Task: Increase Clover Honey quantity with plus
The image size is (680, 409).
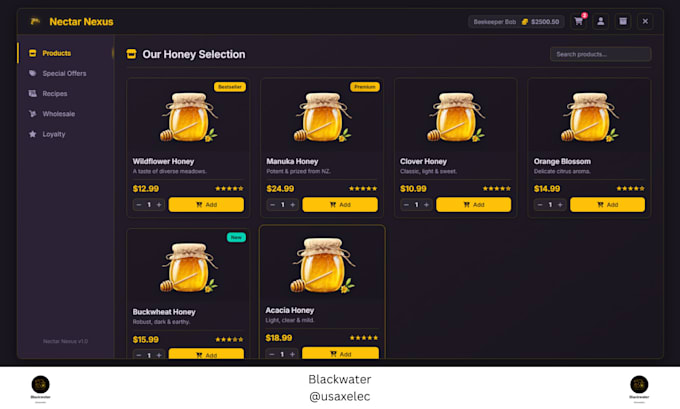Action: point(427,205)
